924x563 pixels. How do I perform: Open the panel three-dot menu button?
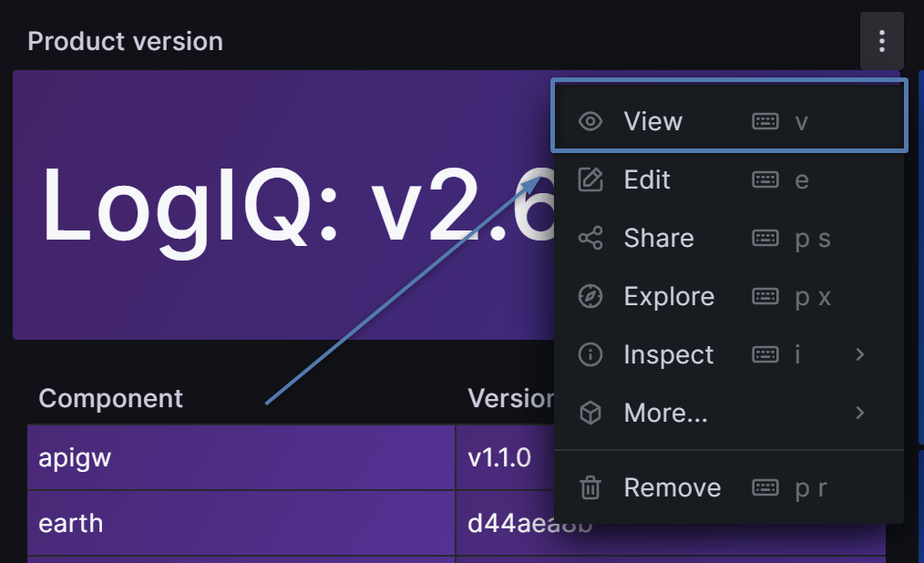881,41
